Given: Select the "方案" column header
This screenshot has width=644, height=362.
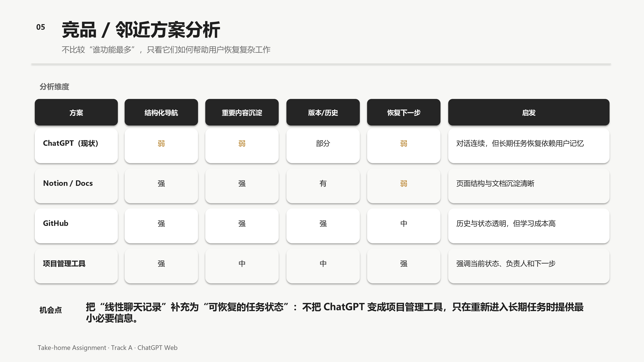Looking at the screenshot, I should (76, 112).
